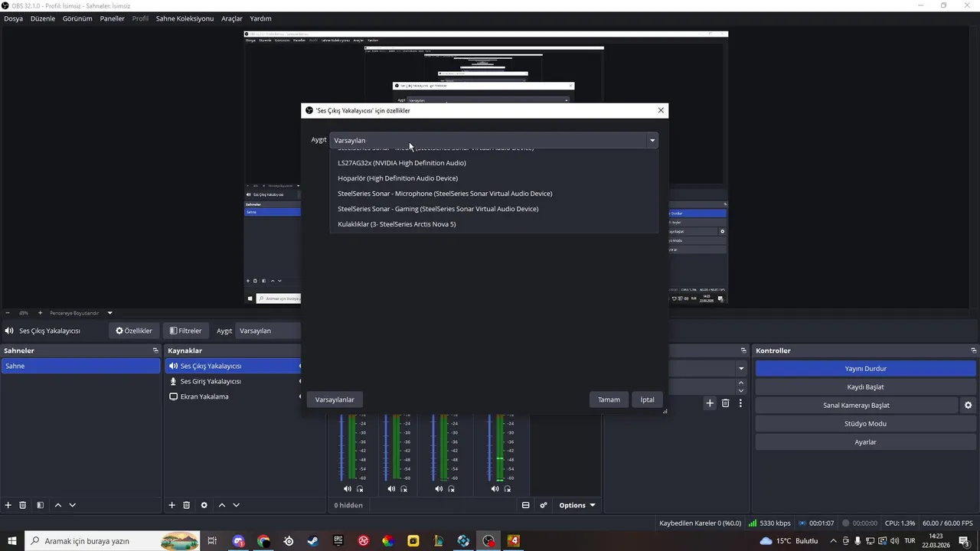
Task: Click the OBS Studio taskbar icon
Action: (488, 541)
